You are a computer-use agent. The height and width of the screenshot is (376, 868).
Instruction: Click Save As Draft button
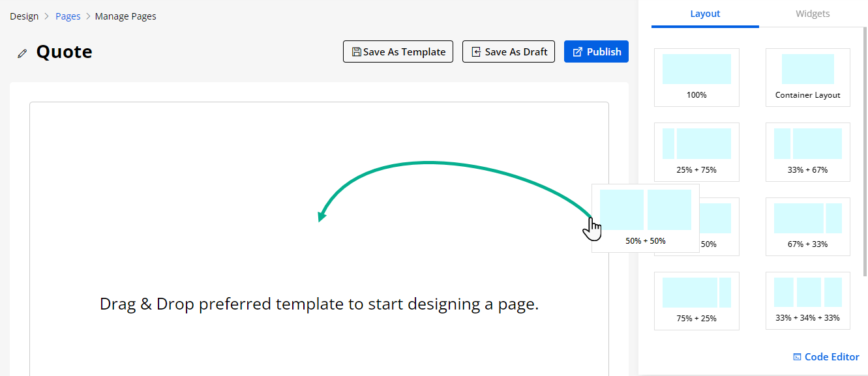[509, 52]
